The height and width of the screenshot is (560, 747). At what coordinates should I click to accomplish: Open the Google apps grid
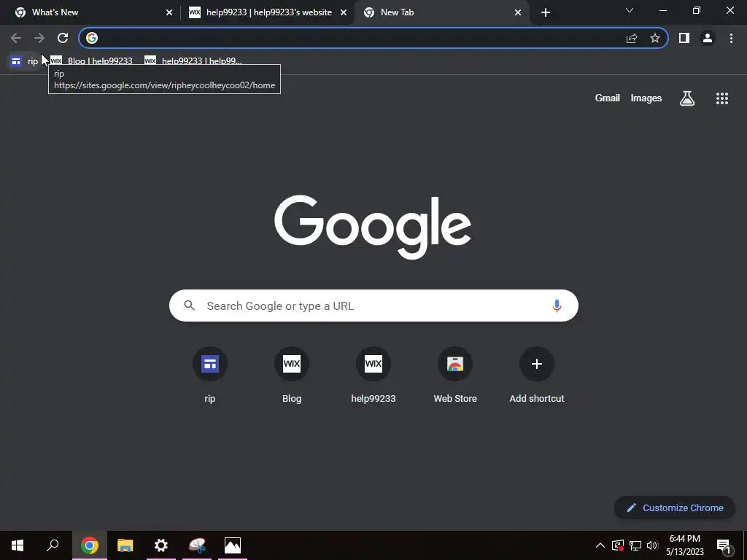pyautogui.click(x=722, y=98)
